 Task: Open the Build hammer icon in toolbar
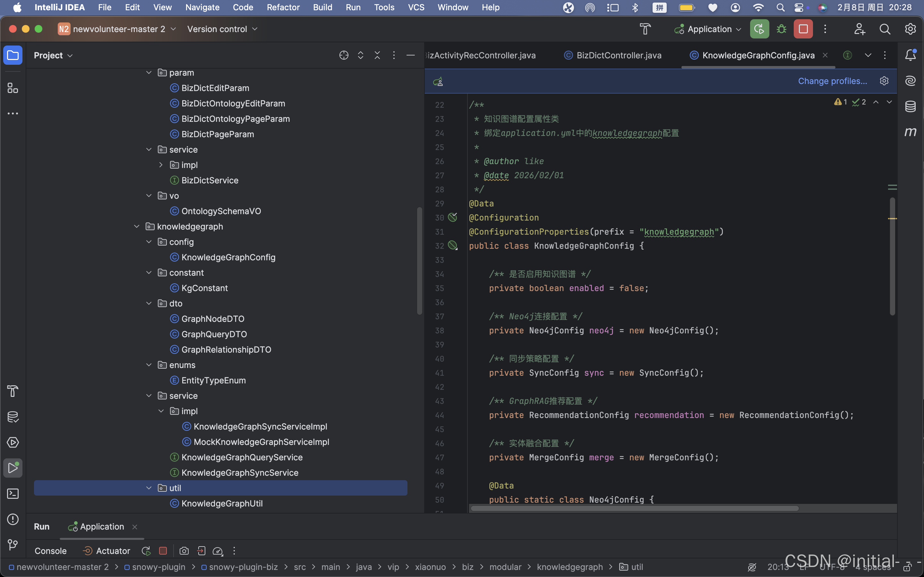(645, 29)
